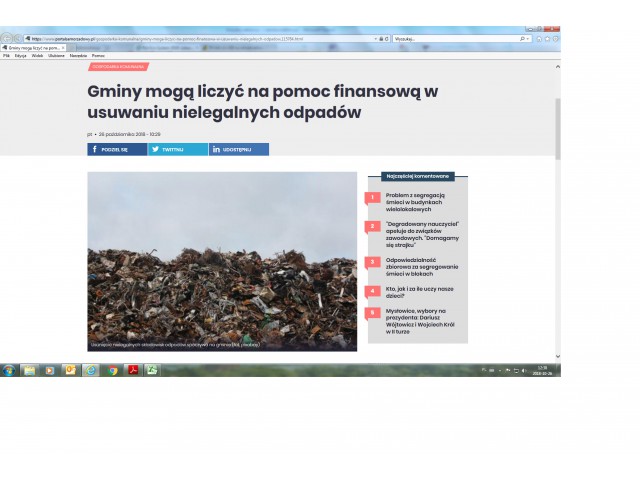Screen dimensions: 640x480
Task: Launch Google Chrome from the taskbar
Action: [x=113, y=370]
